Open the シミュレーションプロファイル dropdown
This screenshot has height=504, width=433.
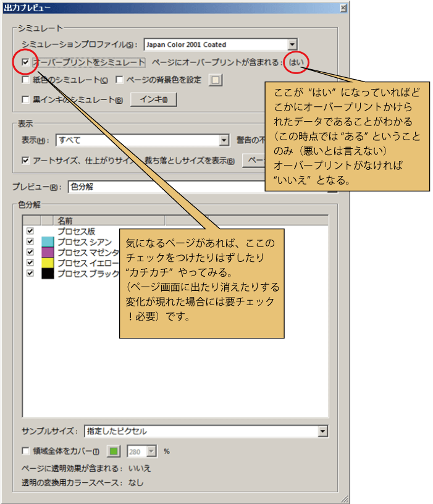[x=292, y=44]
